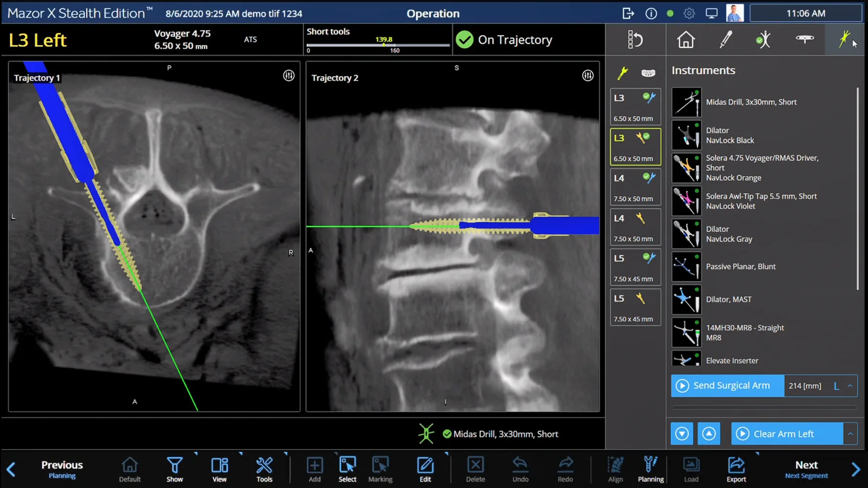Click the move arm up arrow button
The height and width of the screenshot is (488, 868).
[x=709, y=434]
